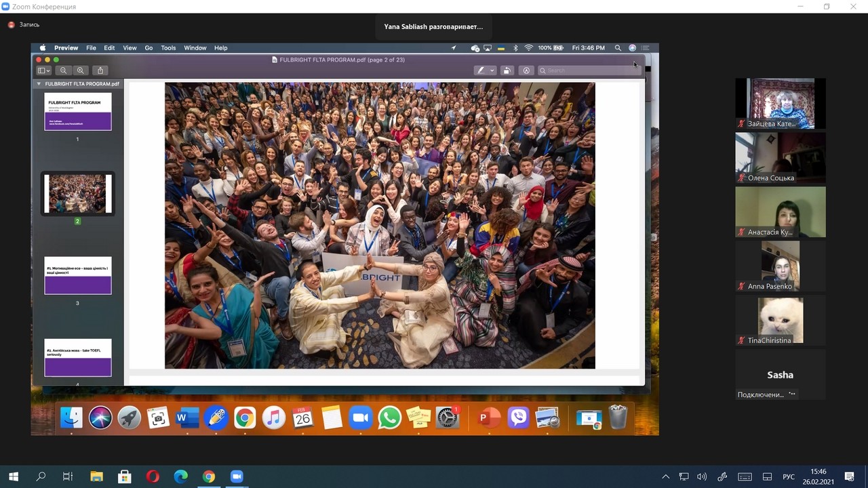Open the Tools menu in Preview
This screenshot has width=868, height=488.
[x=168, y=48]
